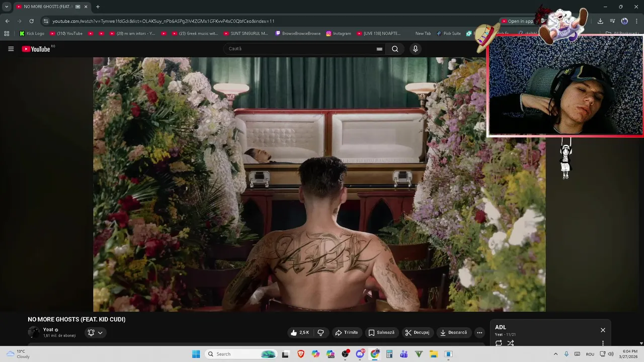Image resolution: width=644 pixels, height=362 pixels.
Task: Play the NO MORE GHOSTS video player
Action: click(319, 184)
